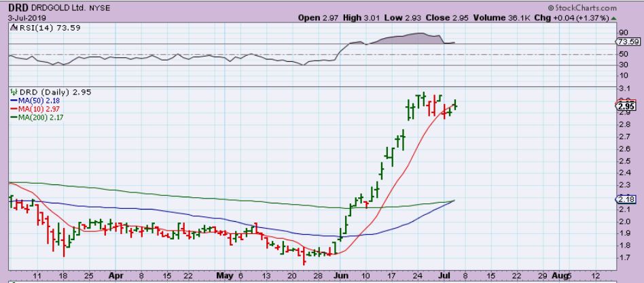Click the DRD ticker symbol in header

pyautogui.click(x=18, y=7)
